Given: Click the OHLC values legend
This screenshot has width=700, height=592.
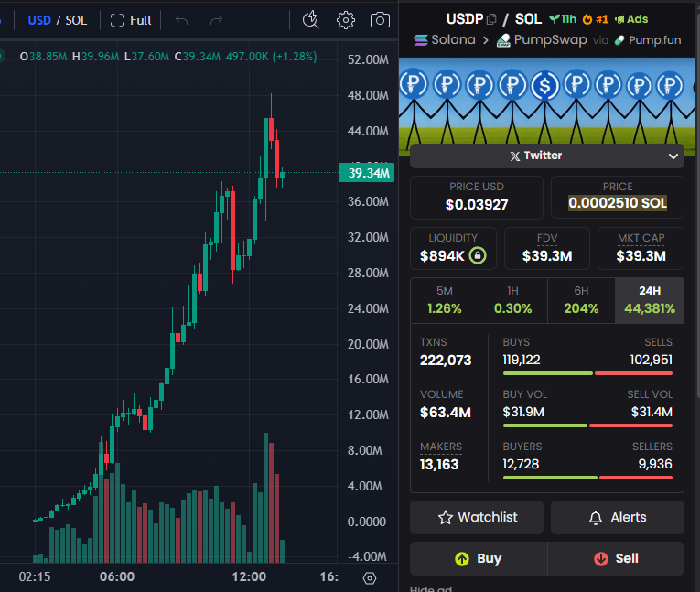Looking at the screenshot, I should pos(168,57).
